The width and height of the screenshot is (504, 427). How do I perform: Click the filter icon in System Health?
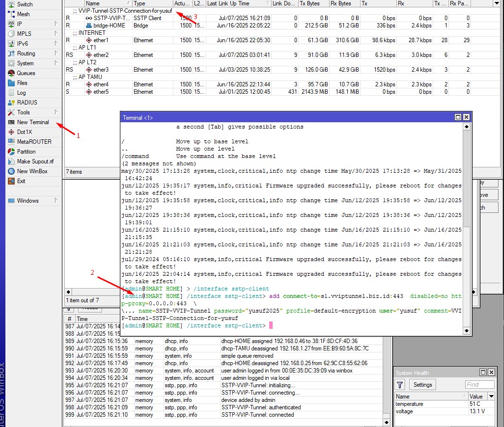[x=400, y=385]
